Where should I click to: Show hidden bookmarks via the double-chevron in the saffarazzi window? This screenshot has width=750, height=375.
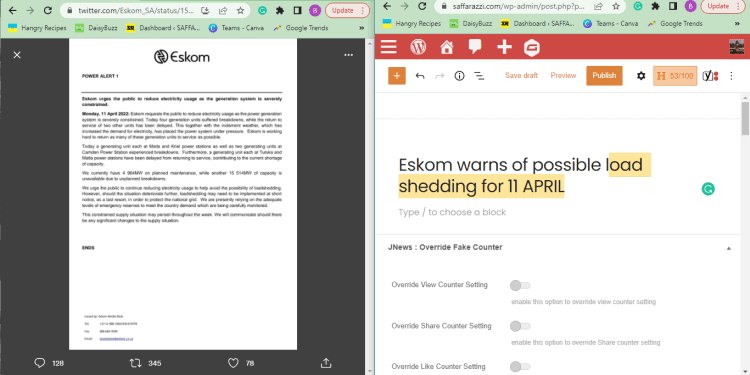click(x=737, y=23)
